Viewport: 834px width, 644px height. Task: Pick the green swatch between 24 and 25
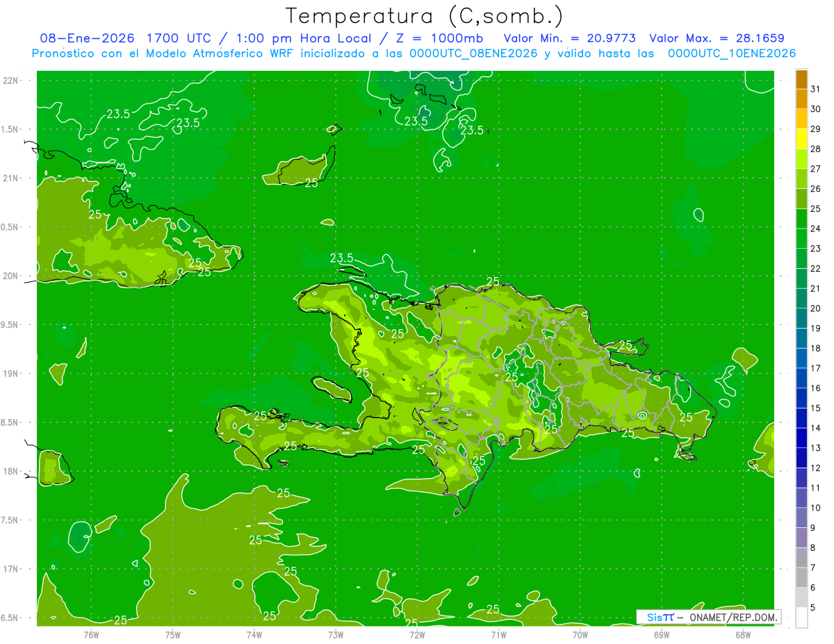tap(801, 219)
